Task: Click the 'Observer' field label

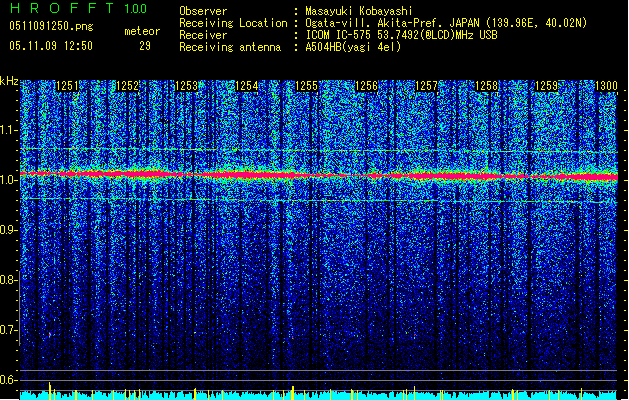Action: tap(203, 11)
